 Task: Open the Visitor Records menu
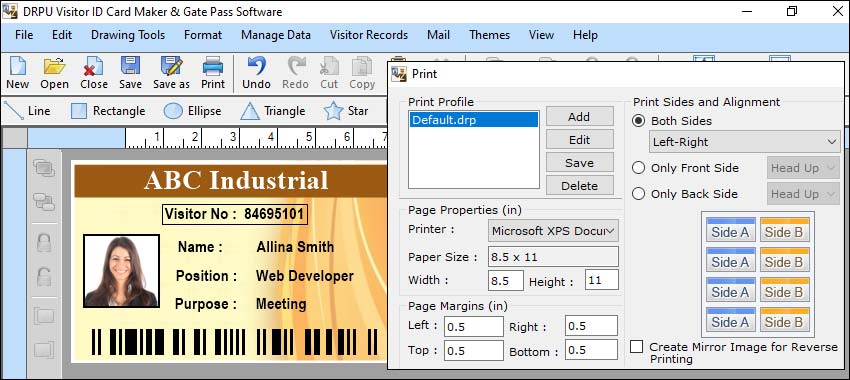(369, 35)
